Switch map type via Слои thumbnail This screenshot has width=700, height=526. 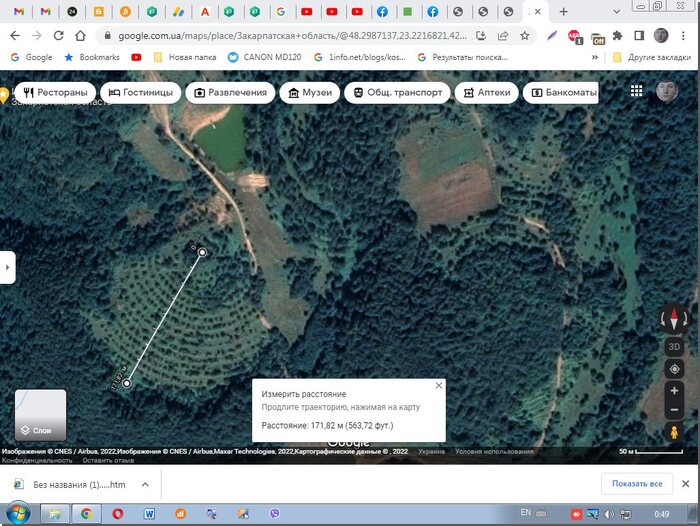[x=40, y=415]
